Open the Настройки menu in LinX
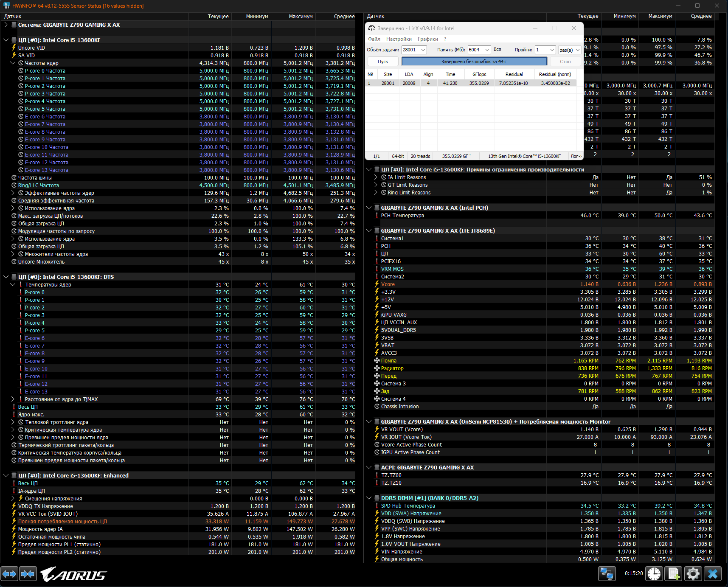 399,39
